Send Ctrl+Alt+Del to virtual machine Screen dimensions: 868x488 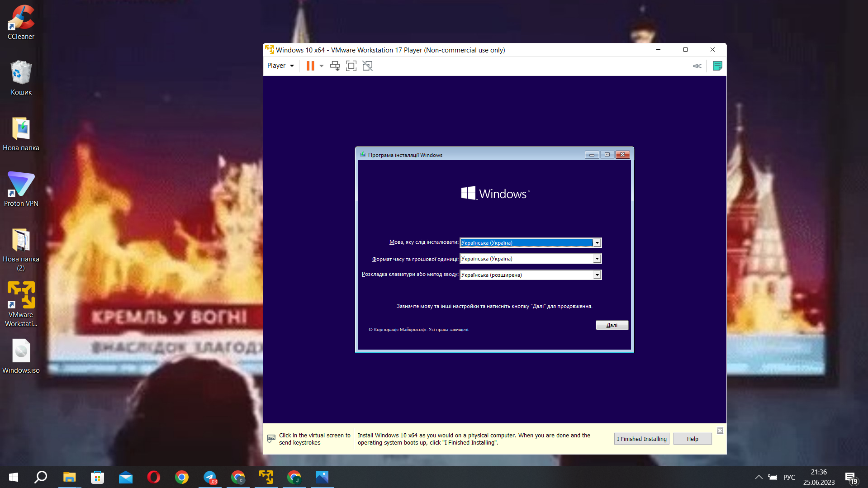(335, 66)
